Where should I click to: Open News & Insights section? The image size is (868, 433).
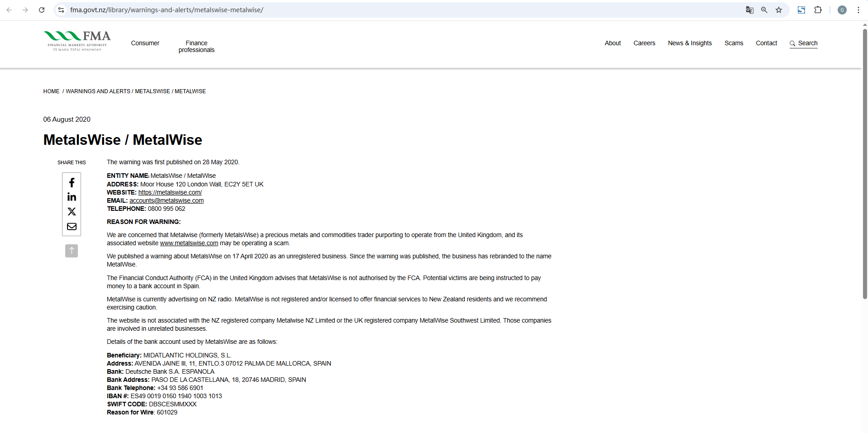(690, 43)
